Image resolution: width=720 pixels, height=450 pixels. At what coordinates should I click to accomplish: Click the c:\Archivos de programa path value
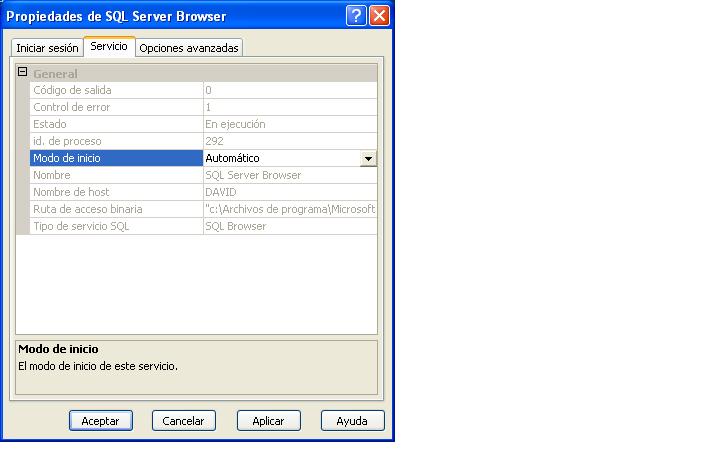(x=290, y=209)
